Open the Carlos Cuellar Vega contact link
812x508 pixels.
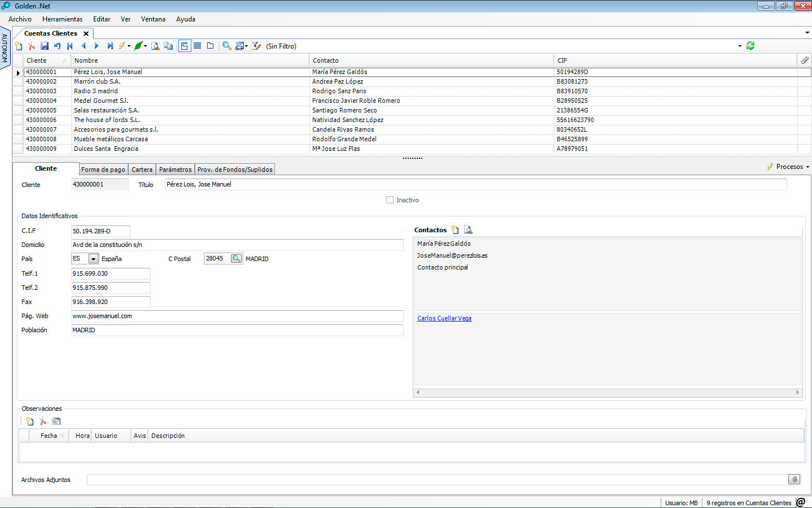(x=444, y=318)
